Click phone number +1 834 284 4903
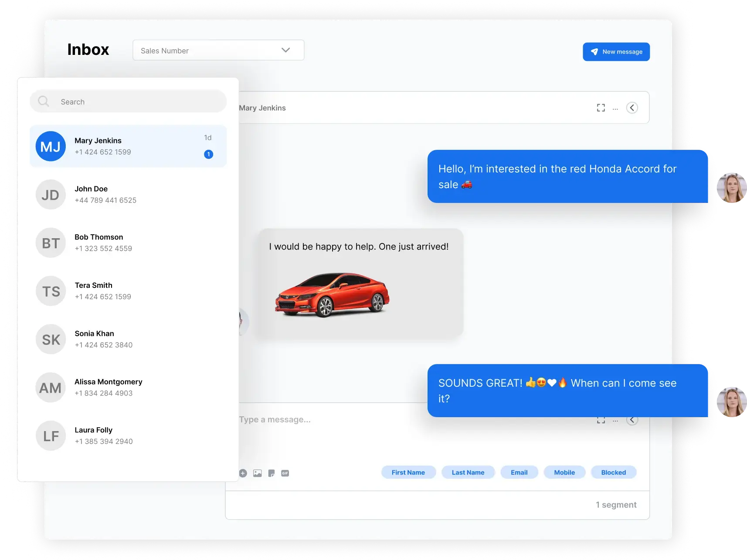This screenshot has height=560, width=747. point(104,393)
